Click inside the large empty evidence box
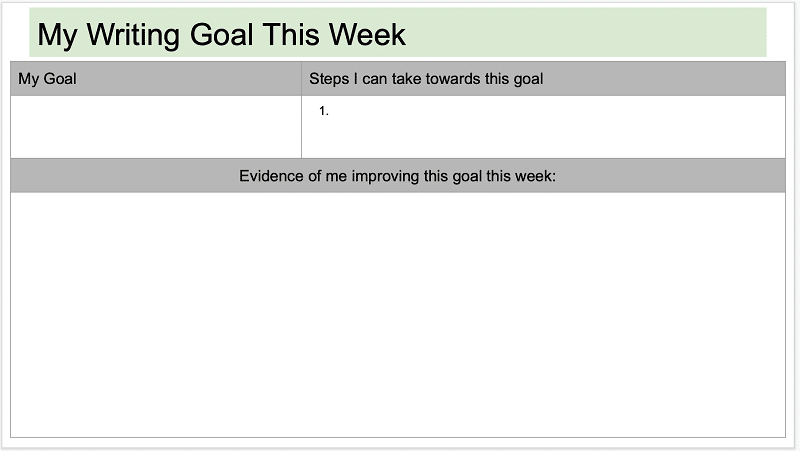Screen dimensions: 800x451 [397, 315]
